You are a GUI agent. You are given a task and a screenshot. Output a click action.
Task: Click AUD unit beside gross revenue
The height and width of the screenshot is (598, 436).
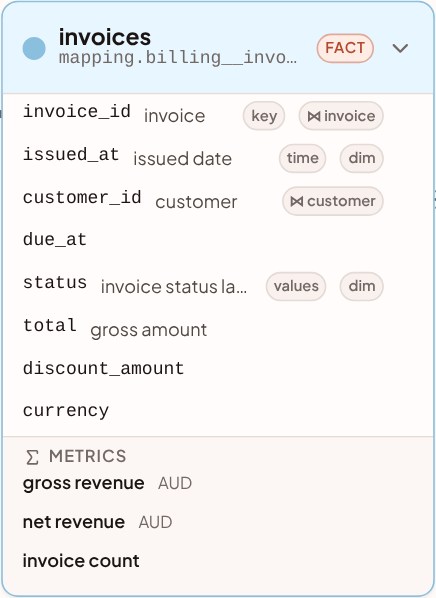tap(175, 484)
